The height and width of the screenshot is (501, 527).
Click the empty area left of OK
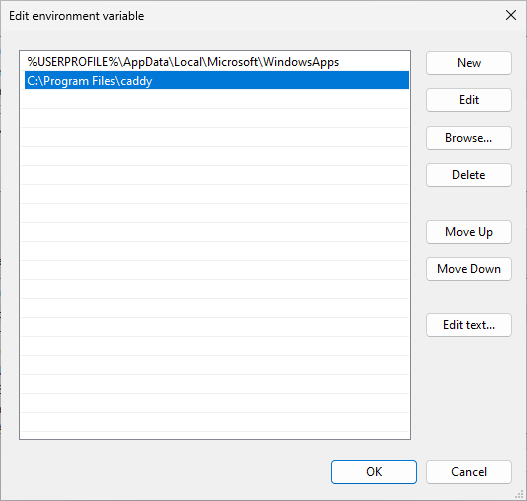click(175, 472)
